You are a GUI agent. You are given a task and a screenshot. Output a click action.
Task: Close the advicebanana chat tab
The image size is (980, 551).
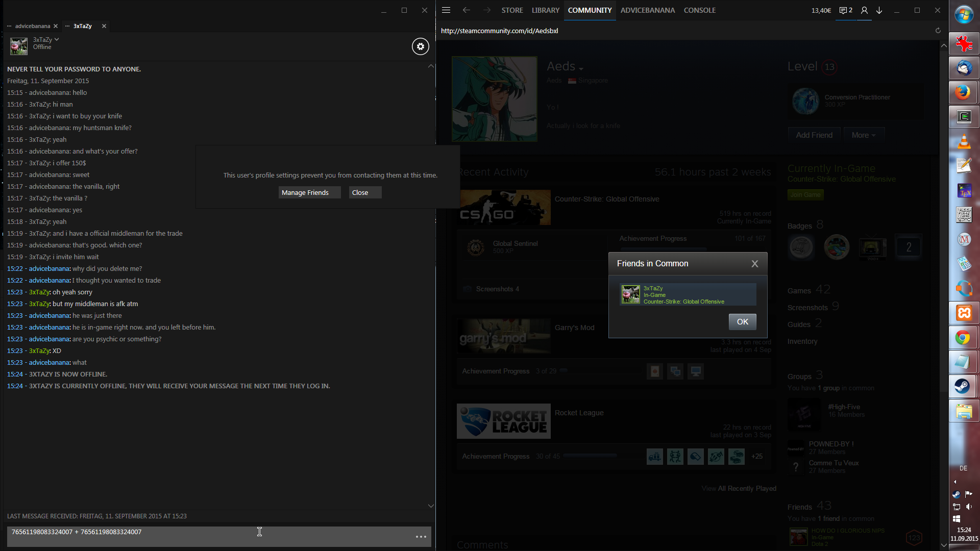coord(56,26)
